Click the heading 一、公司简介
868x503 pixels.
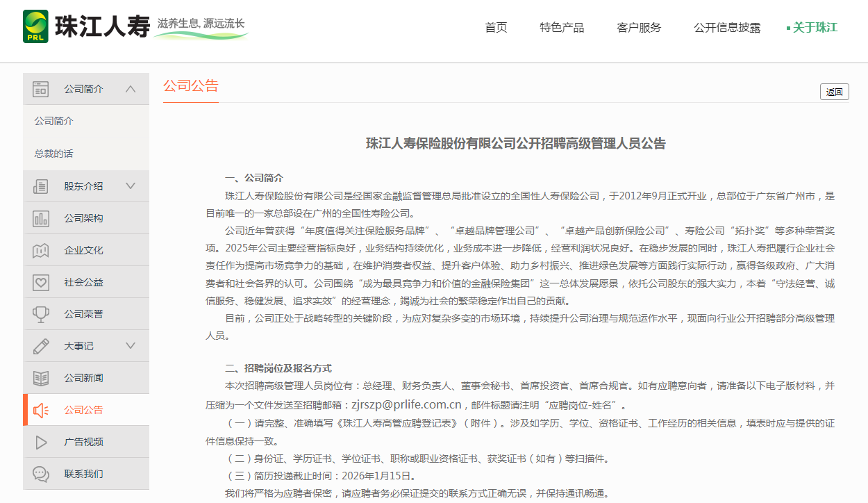(254, 178)
